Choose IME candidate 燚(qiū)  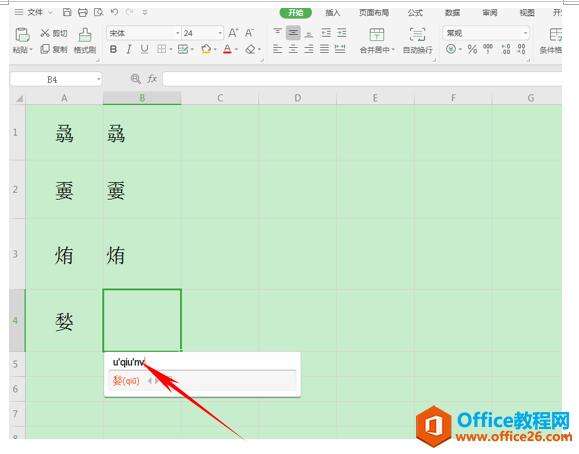(x=126, y=380)
